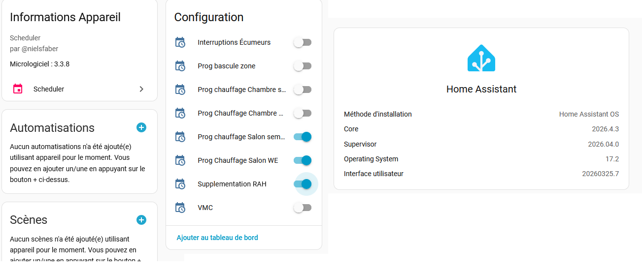Expand Scheduler entry with chevron arrow

[x=141, y=89]
